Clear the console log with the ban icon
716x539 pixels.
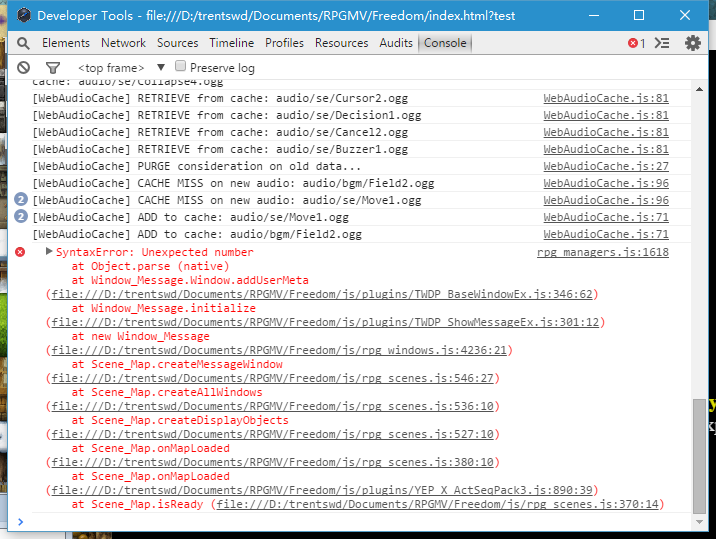(23, 68)
